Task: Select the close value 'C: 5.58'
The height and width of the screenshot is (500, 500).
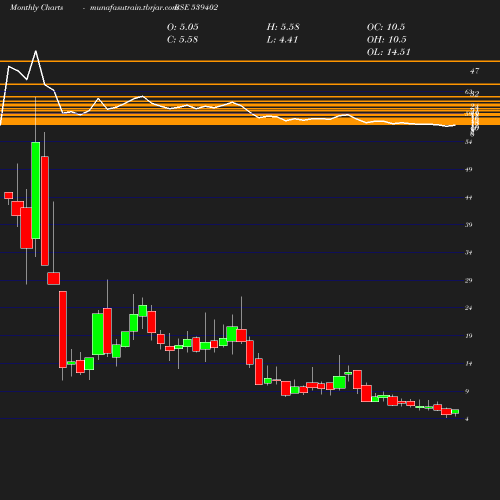Action: click(182, 40)
